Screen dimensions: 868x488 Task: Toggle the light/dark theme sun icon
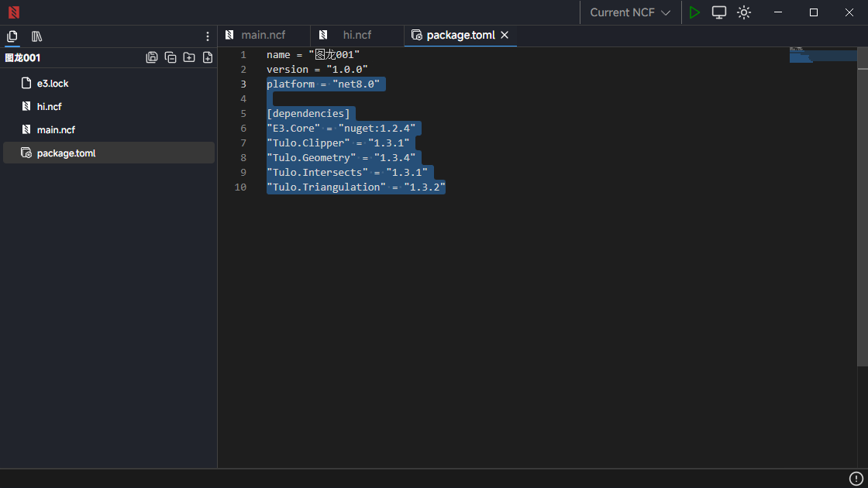pos(744,12)
